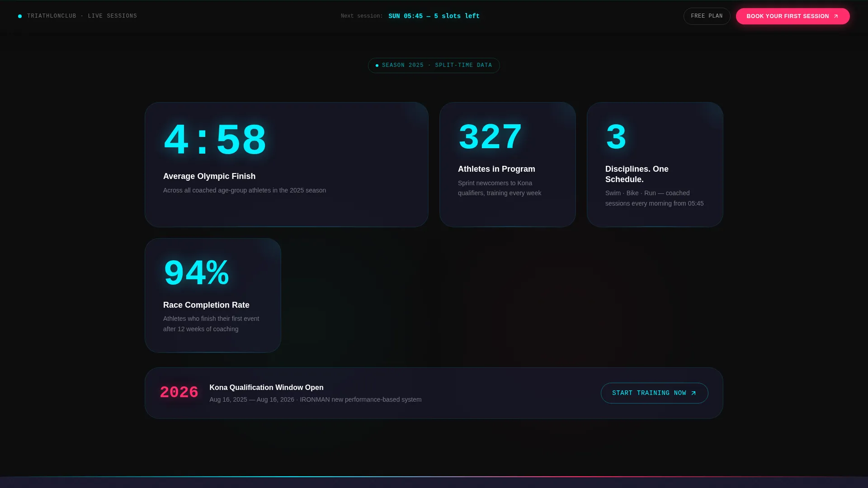Click the Start Training Now button
This screenshot has height=488, width=868.
[654, 393]
